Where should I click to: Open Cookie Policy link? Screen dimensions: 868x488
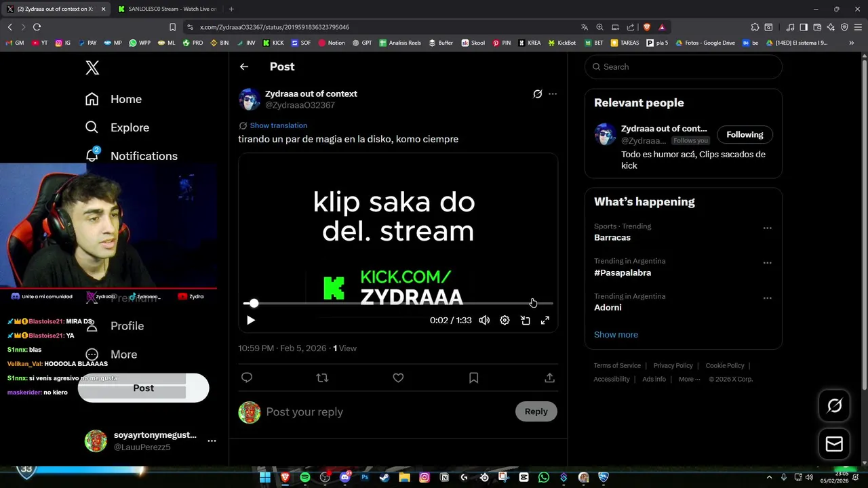pyautogui.click(x=725, y=366)
